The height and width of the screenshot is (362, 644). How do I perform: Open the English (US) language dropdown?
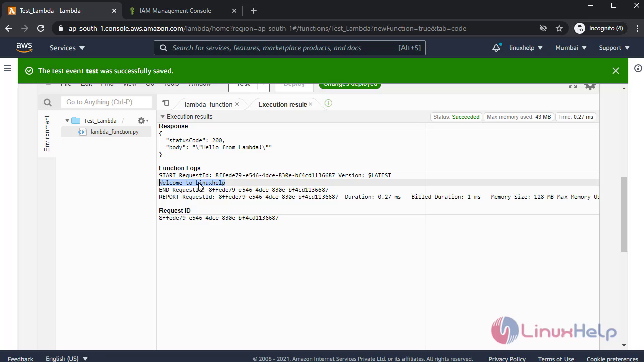pos(67,358)
